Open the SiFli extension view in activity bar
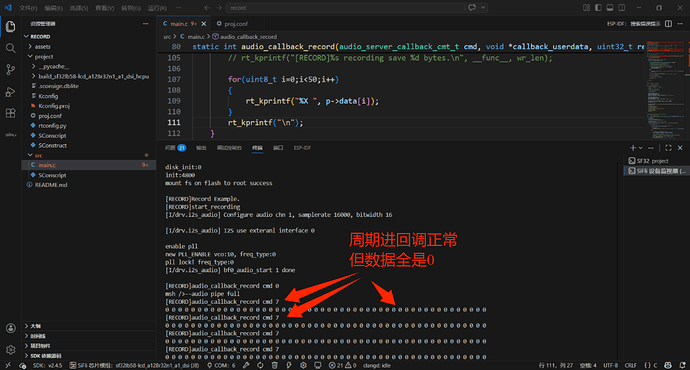690x370 pixels. pos(10,135)
